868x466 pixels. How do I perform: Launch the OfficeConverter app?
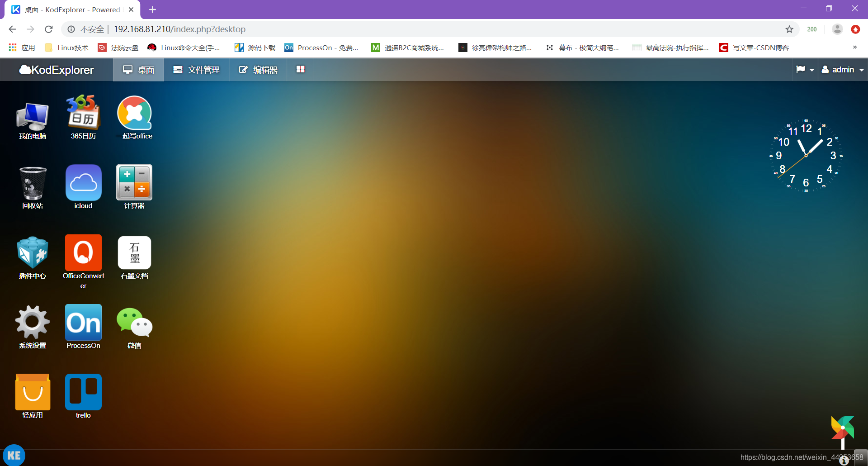point(83,262)
